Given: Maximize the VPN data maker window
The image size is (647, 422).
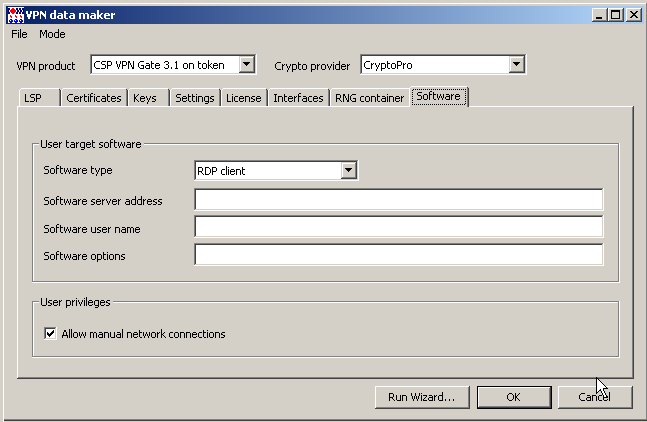Looking at the screenshot, I should (x=614, y=14).
